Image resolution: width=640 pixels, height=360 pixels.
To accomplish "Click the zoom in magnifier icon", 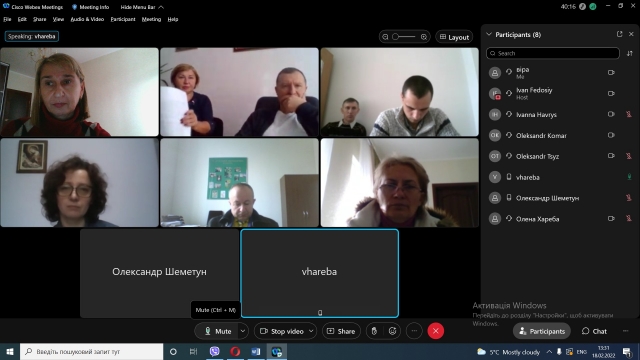I will pyautogui.click(x=424, y=37).
